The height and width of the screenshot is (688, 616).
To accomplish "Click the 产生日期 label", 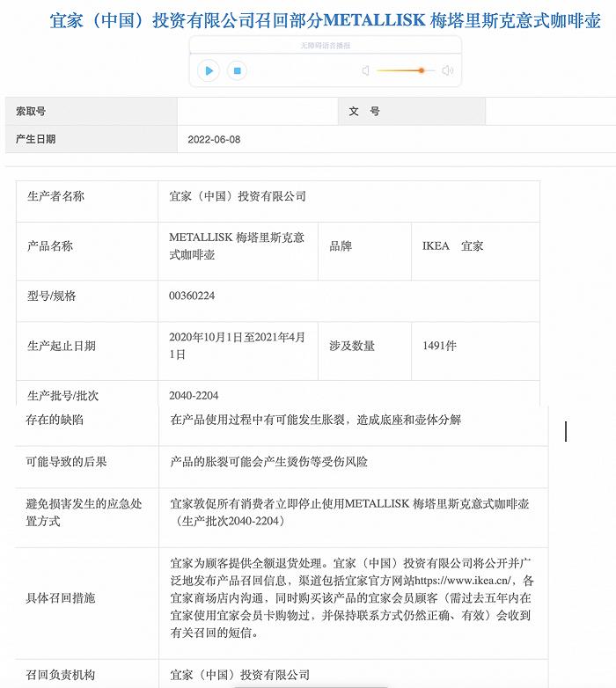I will coord(35,139).
